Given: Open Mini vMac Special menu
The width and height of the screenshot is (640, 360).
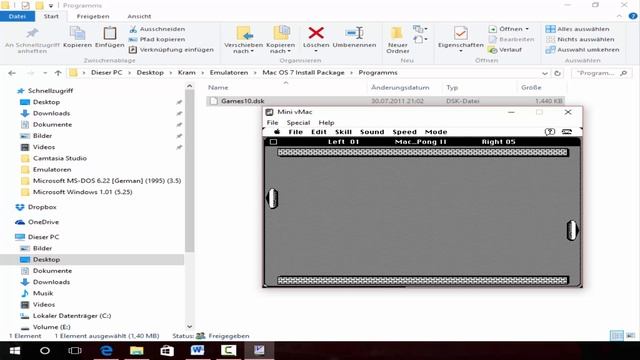Looking at the screenshot, I should [x=298, y=122].
